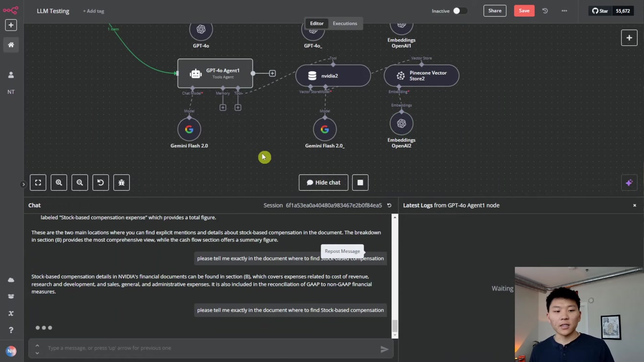Click the chat scrollbar thumb
The width and height of the screenshot is (644, 362).
tap(395, 326)
